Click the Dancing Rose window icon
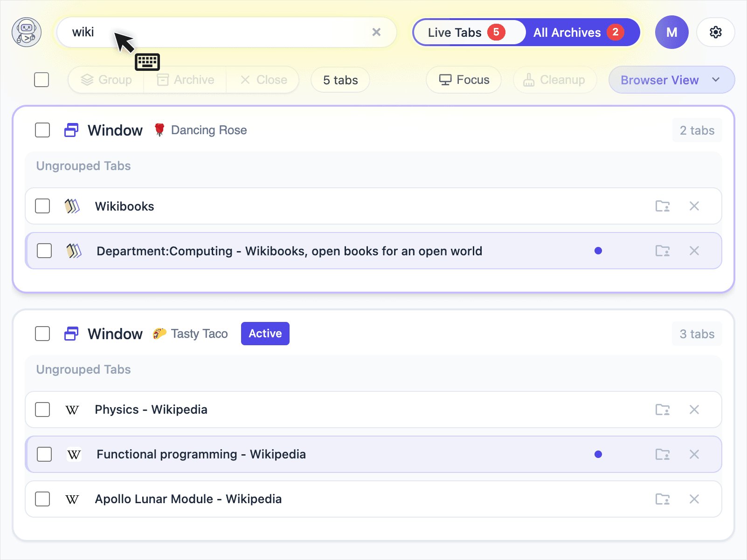The width and height of the screenshot is (747, 560). click(x=71, y=130)
